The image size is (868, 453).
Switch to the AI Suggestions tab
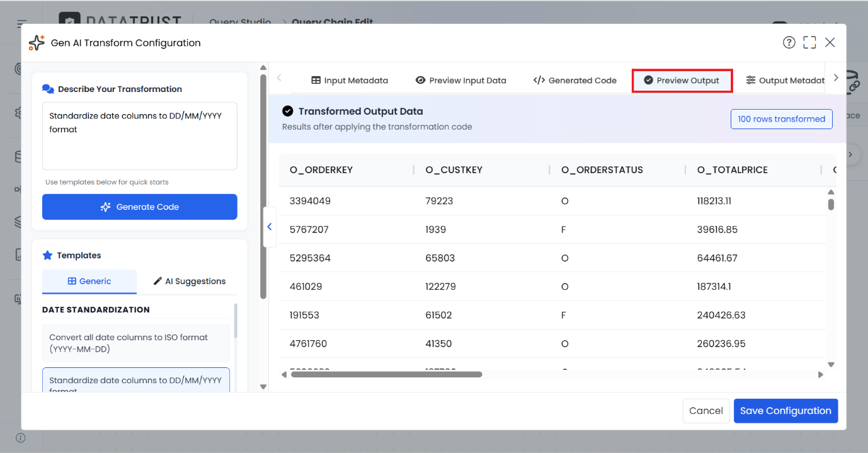190,282
